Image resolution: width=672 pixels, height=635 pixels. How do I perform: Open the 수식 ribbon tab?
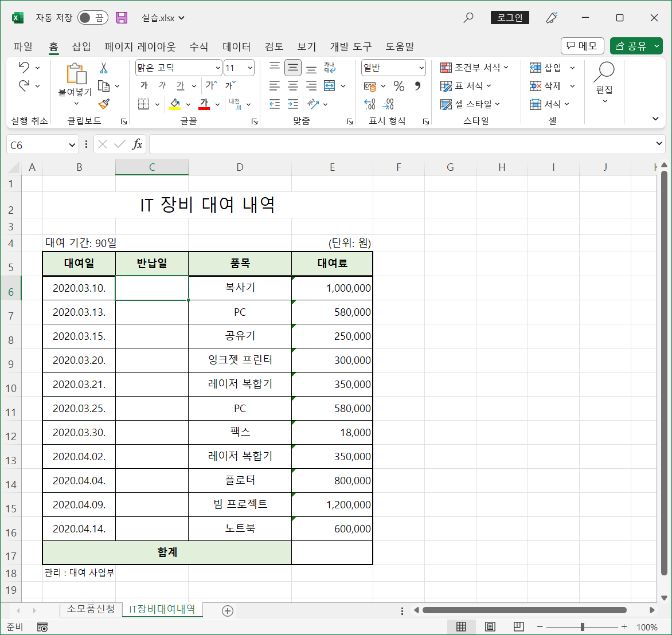(199, 46)
